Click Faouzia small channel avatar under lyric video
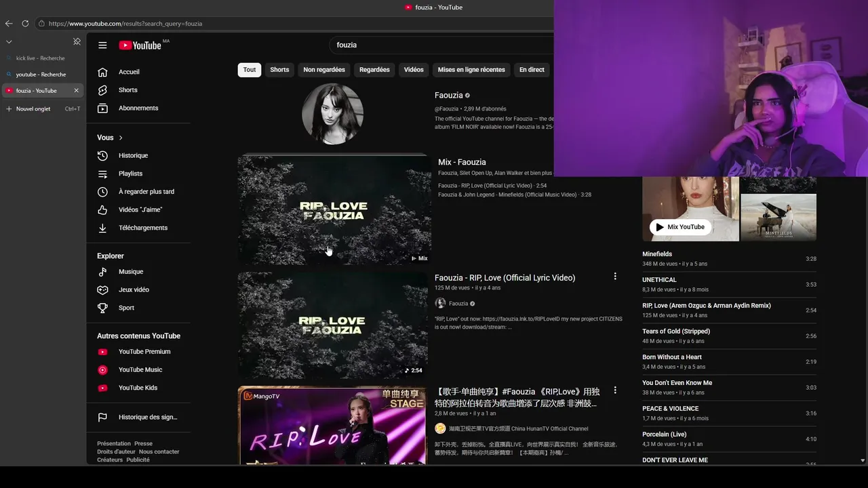 (440, 304)
